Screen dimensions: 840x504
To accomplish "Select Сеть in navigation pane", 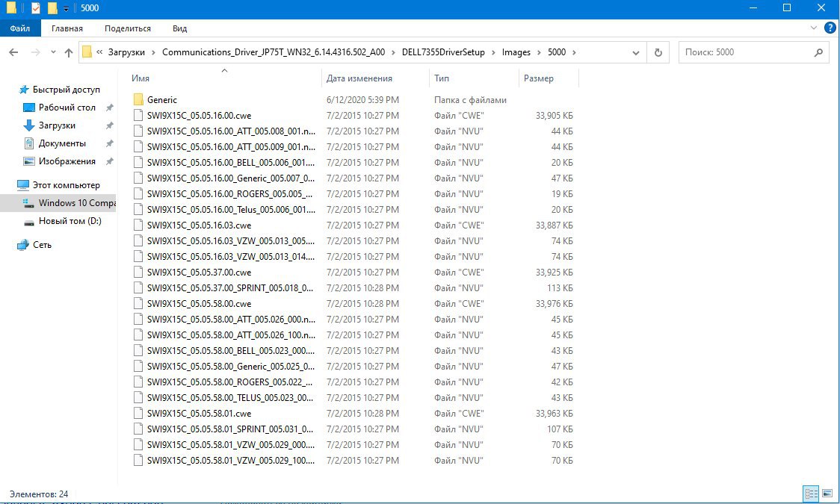I will 42,245.
